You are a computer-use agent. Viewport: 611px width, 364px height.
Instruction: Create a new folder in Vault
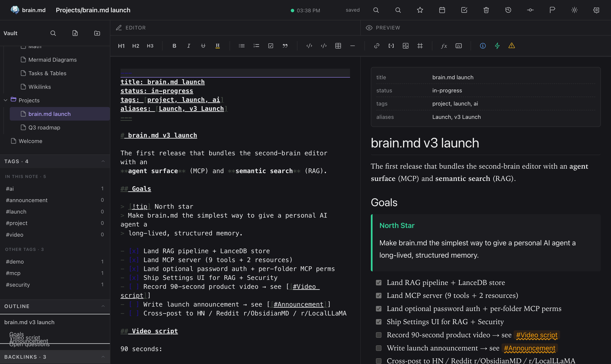point(97,33)
